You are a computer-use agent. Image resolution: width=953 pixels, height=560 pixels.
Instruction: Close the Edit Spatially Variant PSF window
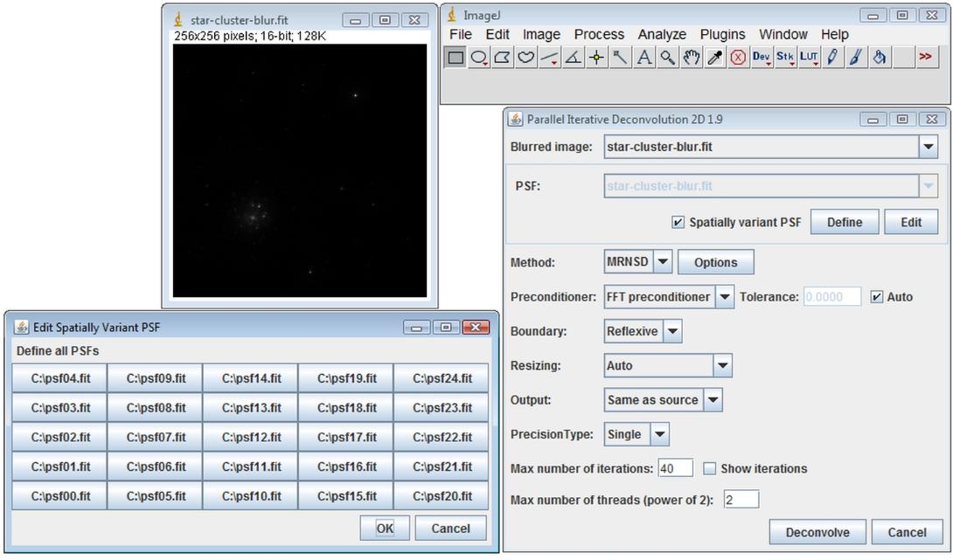coord(476,328)
